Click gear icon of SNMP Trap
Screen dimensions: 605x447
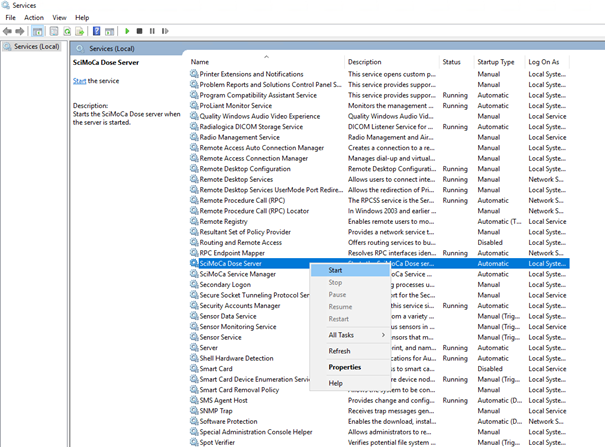194,411
